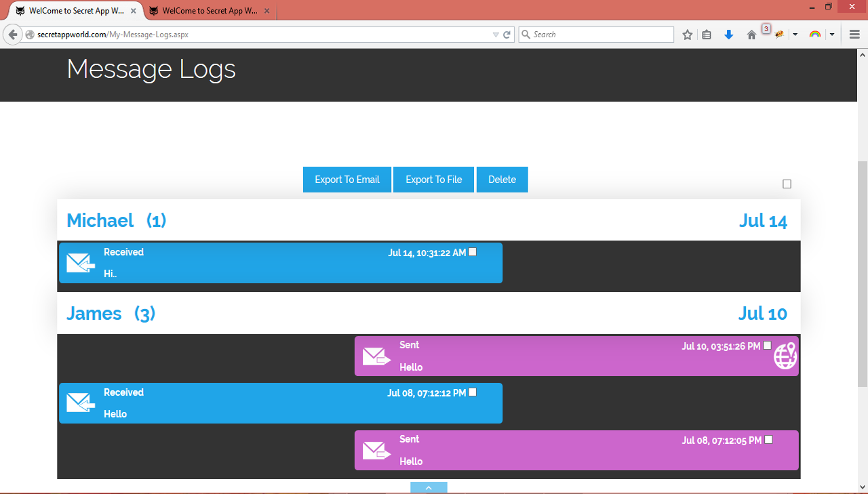Click envelope icon on Jul 10 Sent message

[377, 356]
